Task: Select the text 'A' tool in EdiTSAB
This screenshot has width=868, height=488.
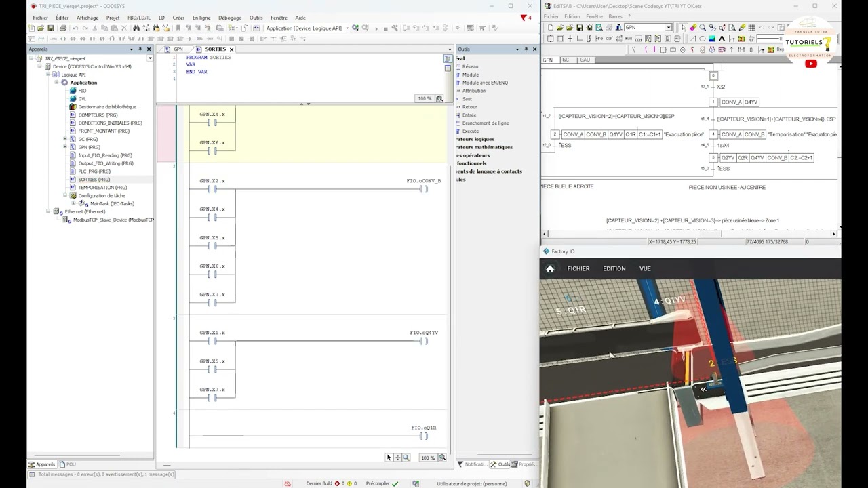Action: coord(722,39)
